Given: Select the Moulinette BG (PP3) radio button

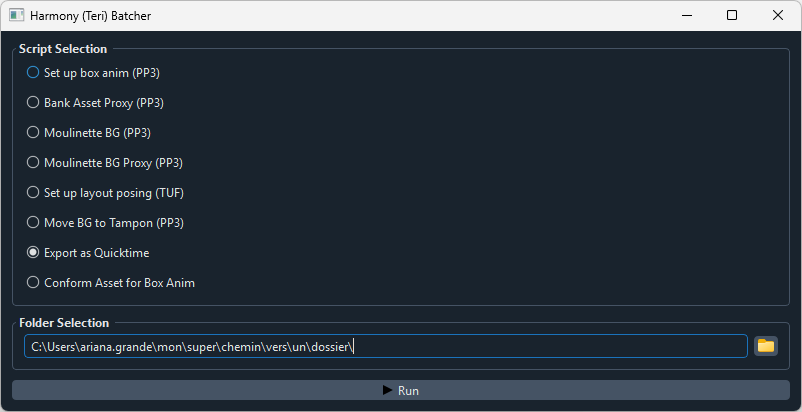Looking at the screenshot, I should [33, 133].
